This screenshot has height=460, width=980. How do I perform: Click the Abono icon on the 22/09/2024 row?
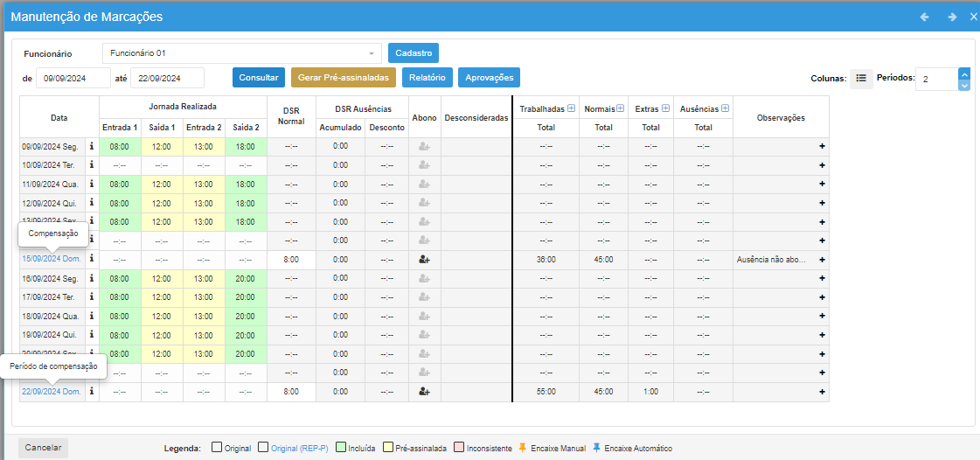pyautogui.click(x=425, y=392)
